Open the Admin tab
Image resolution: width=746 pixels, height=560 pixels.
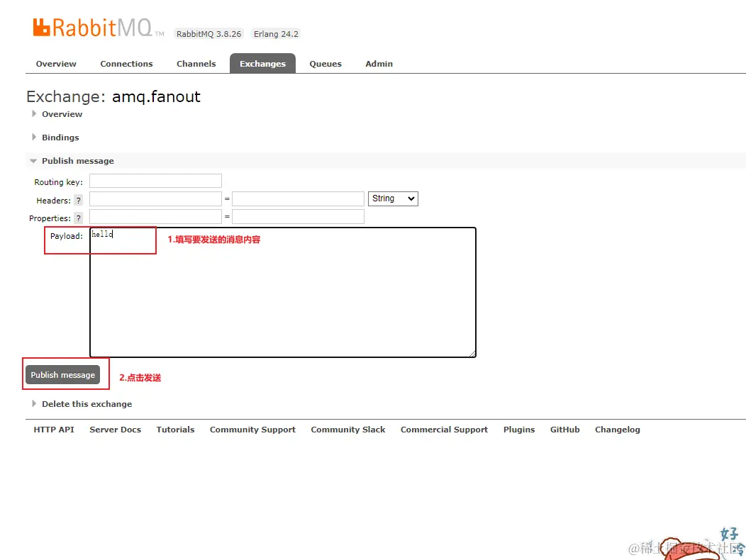(x=379, y=64)
